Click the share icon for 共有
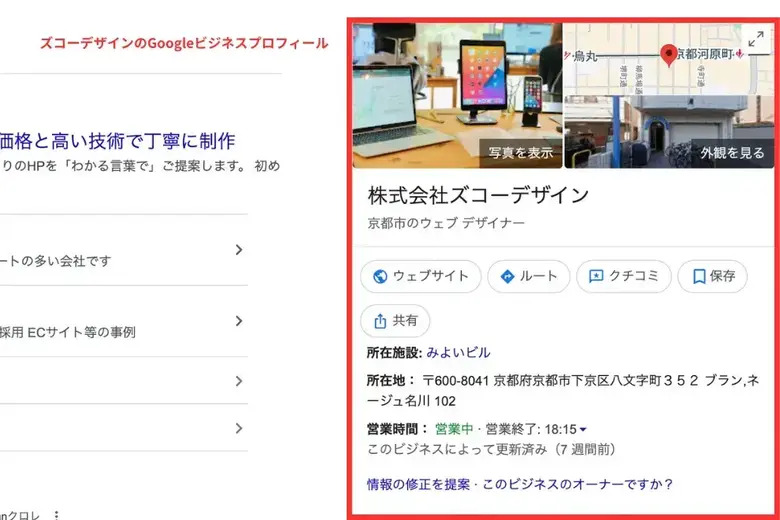Image resolution: width=780 pixels, height=520 pixels. coord(380,321)
